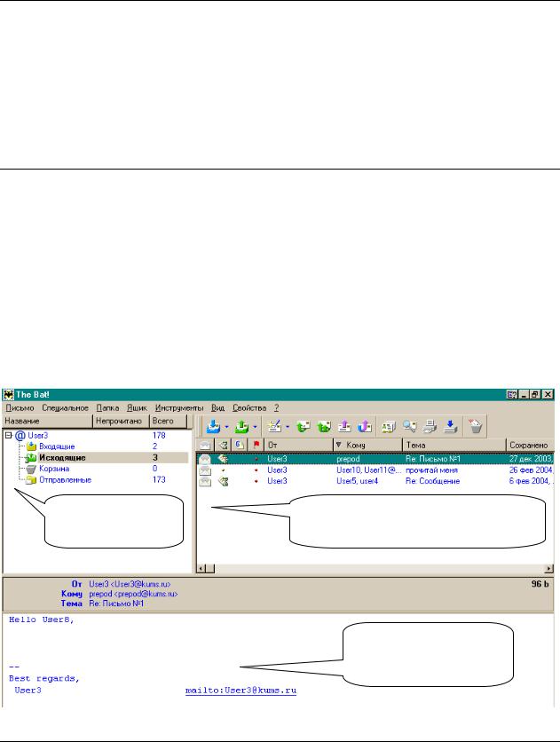Select the User3 account name in the tree
Viewport: 560px width, 742px height.
38,436
